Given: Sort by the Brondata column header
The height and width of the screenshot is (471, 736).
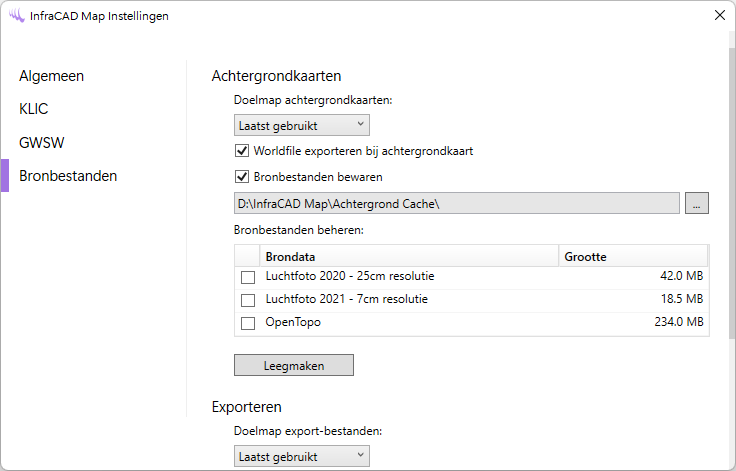Looking at the screenshot, I should click(408, 257).
